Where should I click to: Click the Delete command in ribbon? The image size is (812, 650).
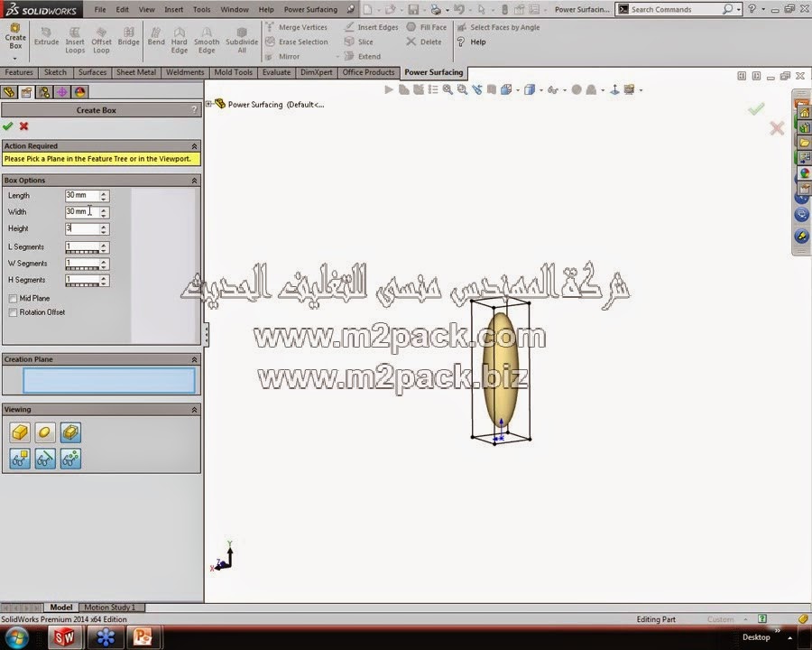tap(424, 42)
